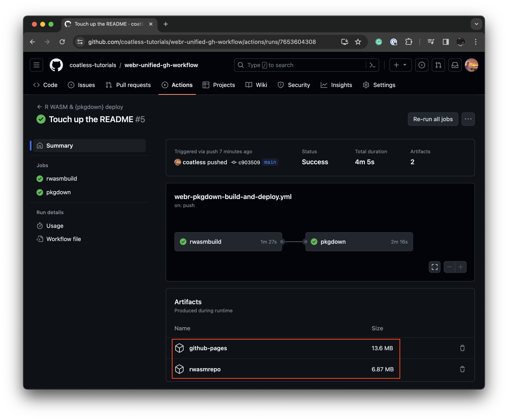Viewport: 508px width, 420px height.
Task: Switch to the Pull requests tab
Action: 128,85
